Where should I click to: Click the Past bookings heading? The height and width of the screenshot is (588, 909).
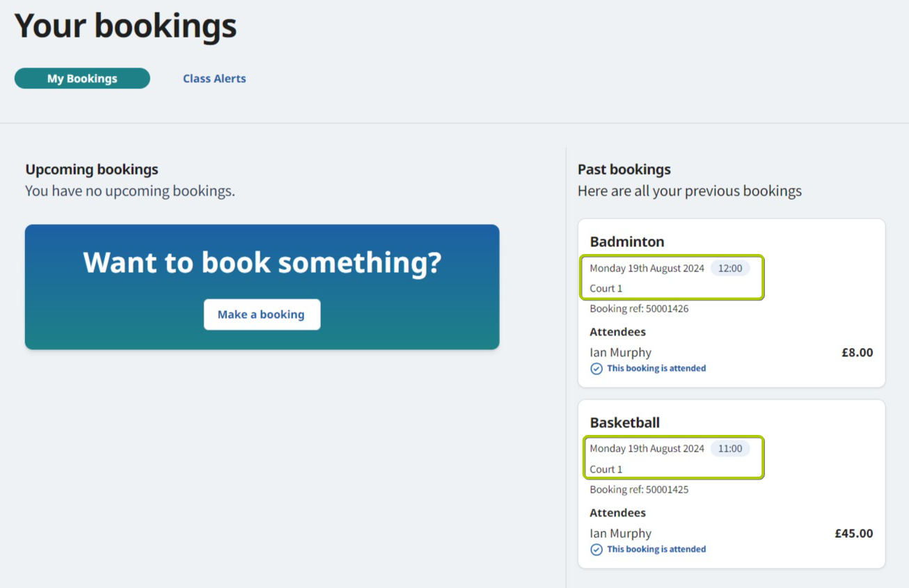click(624, 169)
